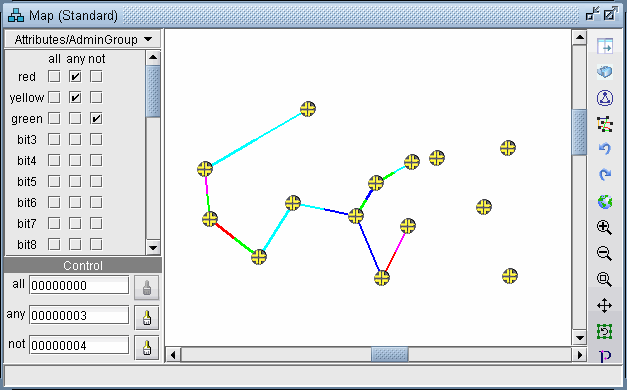
Task: Click the 'not' value field 00000004
Action: [x=79, y=346]
